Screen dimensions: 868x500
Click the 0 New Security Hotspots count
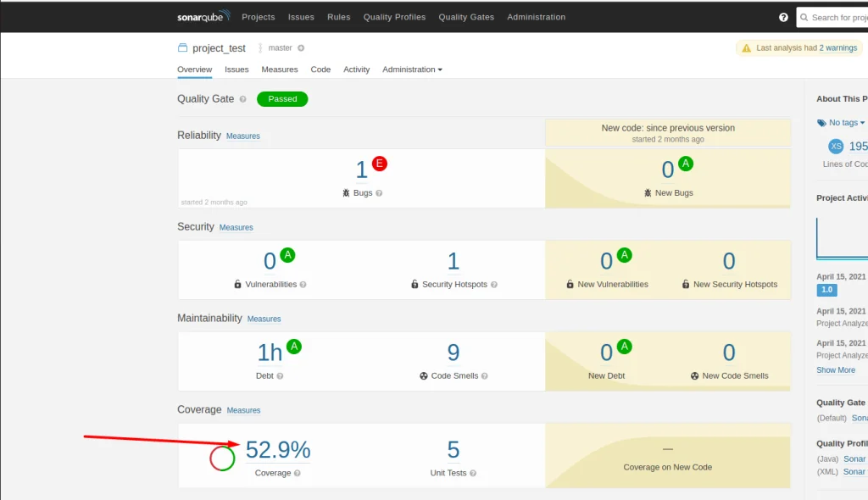[x=729, y=261]
